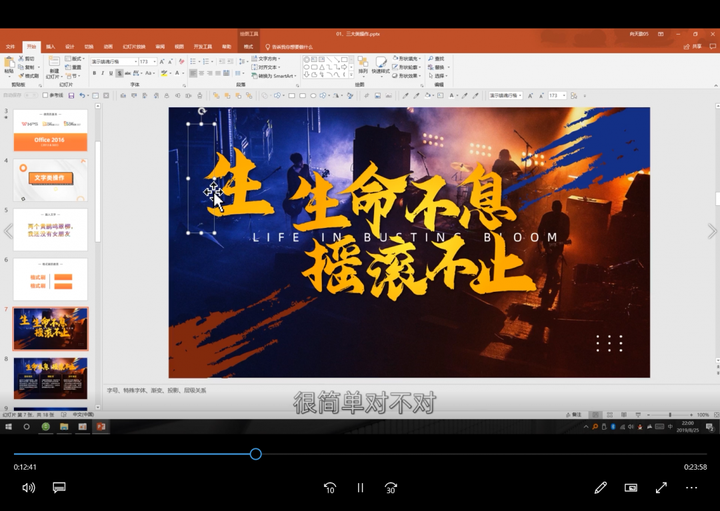The width and height of the screenshot is (720, 511).
Task: Open the three-dot more options menu
Action: [692, 488]
